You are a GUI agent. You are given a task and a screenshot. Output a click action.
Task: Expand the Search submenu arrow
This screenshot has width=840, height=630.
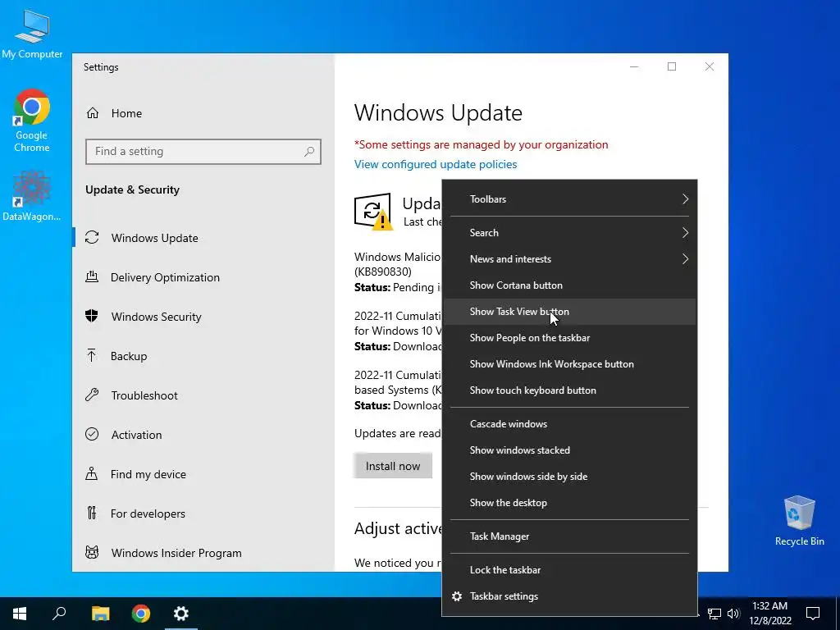(x=685, y=232)
